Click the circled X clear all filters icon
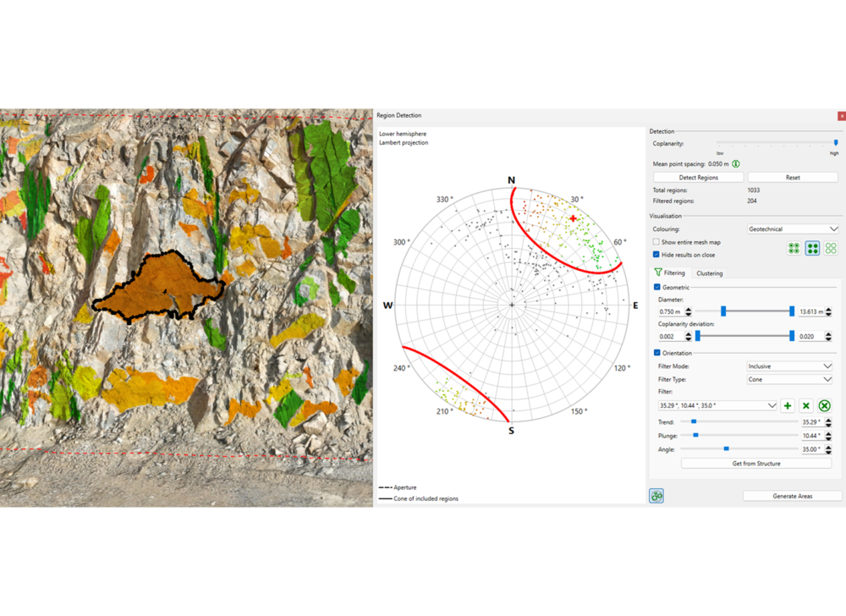The width and height of the screenshot is (846, 616). (x=824, y=405)
